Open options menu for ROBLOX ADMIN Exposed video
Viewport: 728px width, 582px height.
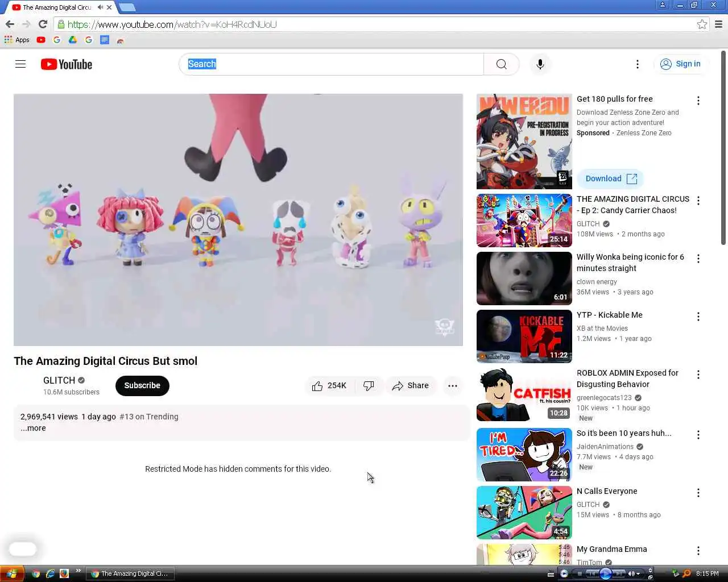[x=698, y=375]
